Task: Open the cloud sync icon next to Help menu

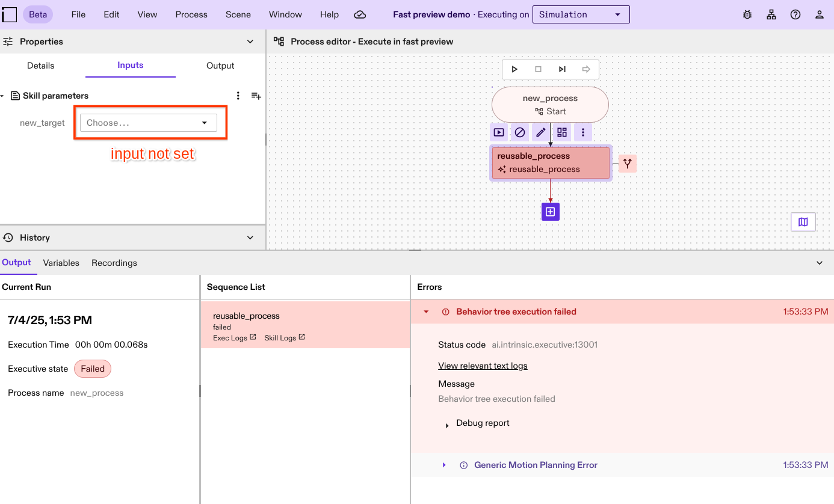Action: (360, 14)
